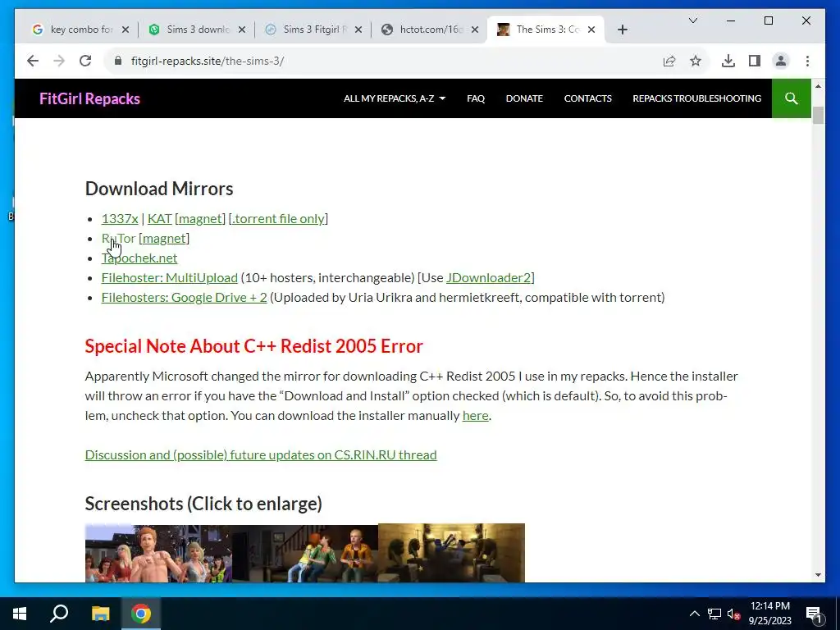
Task: Open 'Filehosters: Google Drive + 2' link
Action: [x=184, y=297]
